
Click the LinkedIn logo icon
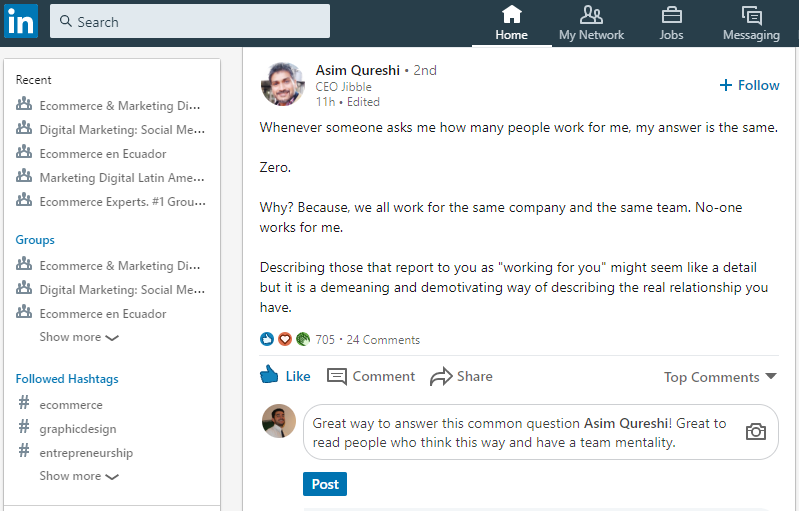pyautogui.click(x=21, y=21)
